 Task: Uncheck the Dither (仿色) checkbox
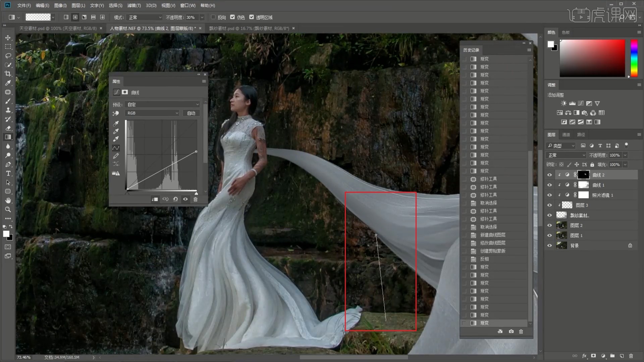point(232,17)
